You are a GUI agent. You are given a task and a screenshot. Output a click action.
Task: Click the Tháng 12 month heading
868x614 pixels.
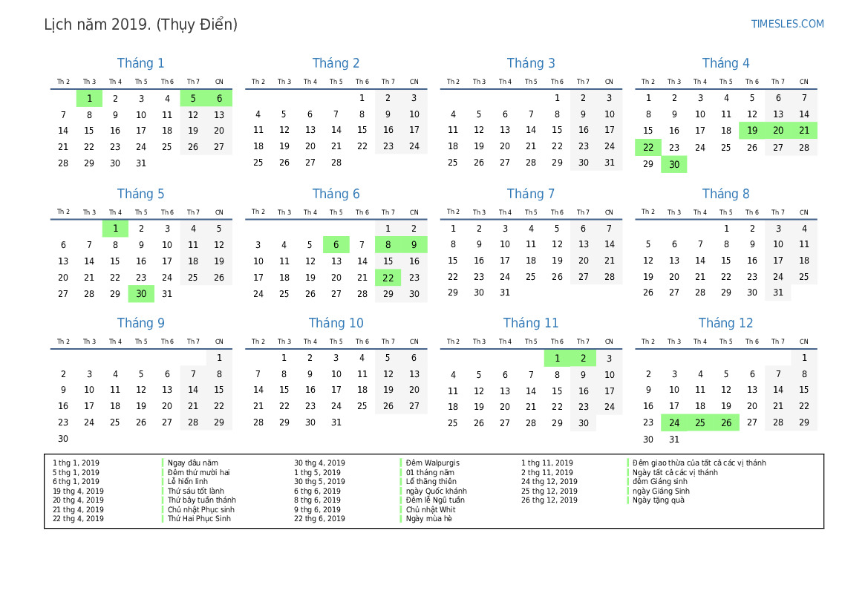click(725, 323)
